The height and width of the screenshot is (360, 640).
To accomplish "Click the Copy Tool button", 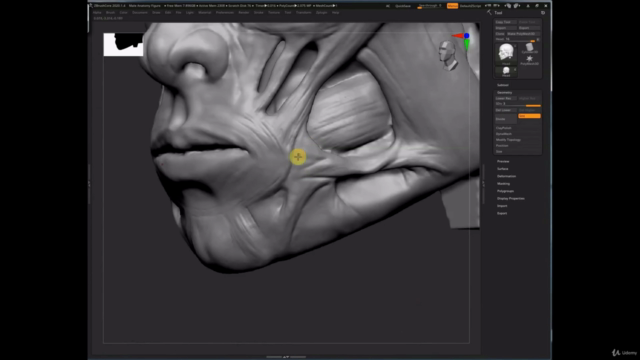I will click(x=506, y=22).
